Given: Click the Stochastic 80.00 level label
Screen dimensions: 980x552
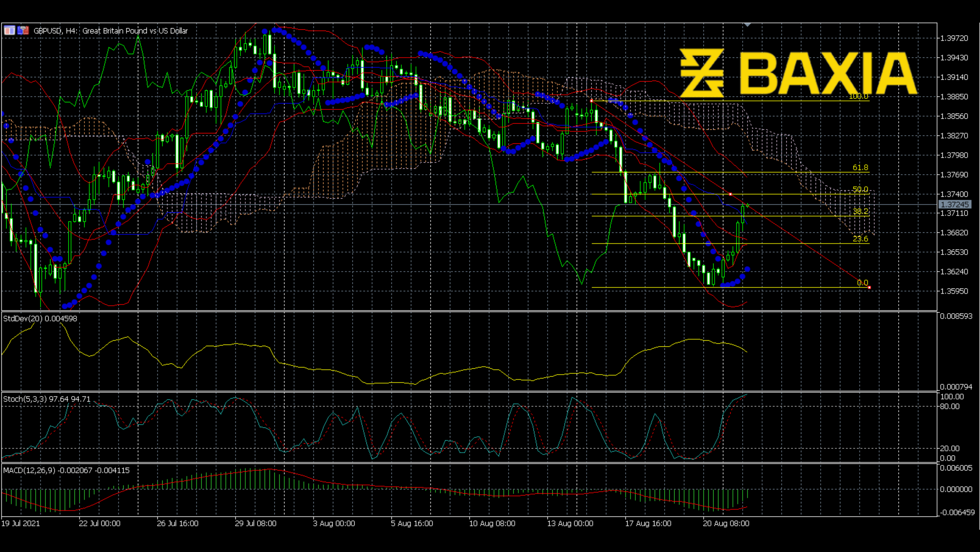Looking at the screenshot, I should 950,406.
